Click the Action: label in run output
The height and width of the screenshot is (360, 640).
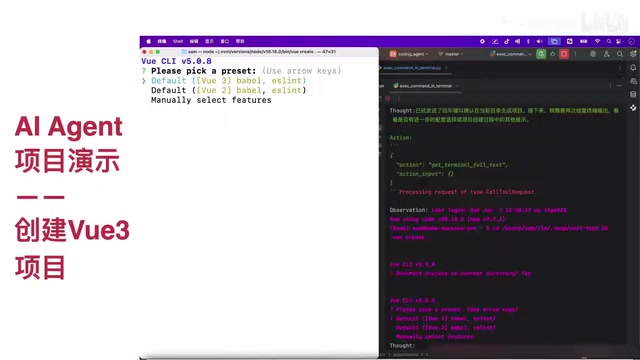click(x=400, y=138)
